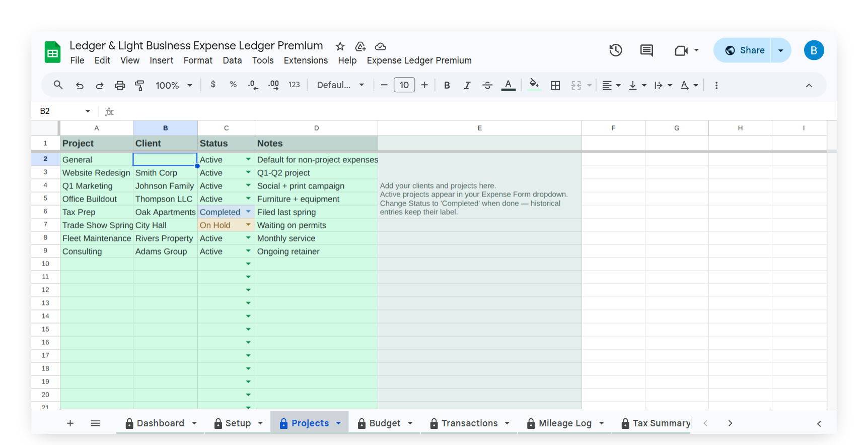Viewport: 868px width, 445px height.
Task: Open the comments panel icon
Action: [x=646, y=50]
